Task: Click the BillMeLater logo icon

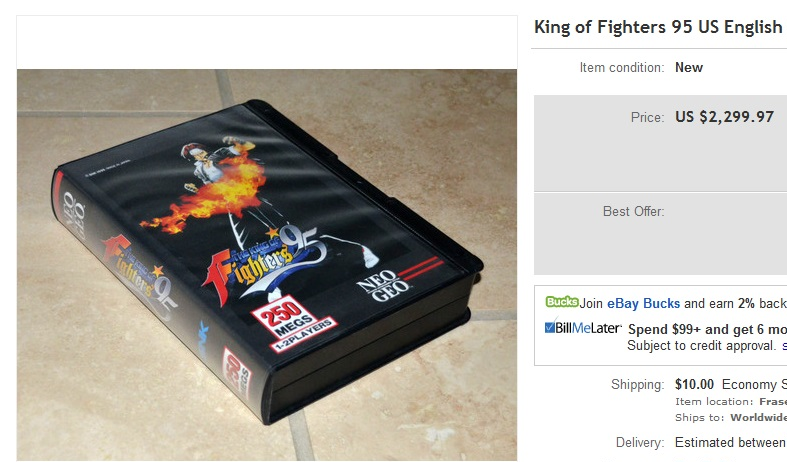Action: pos(583,328)
